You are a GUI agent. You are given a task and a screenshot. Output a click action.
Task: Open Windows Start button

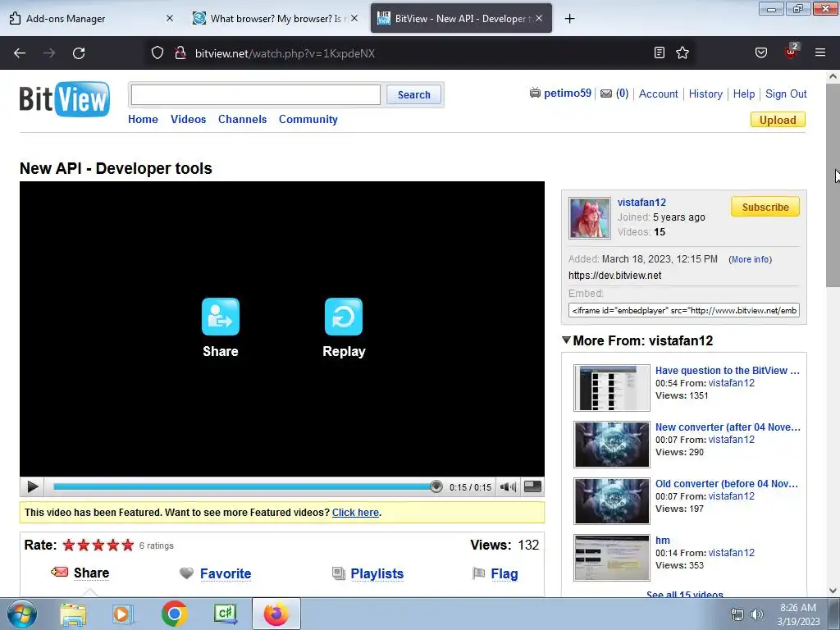point(21,614)
